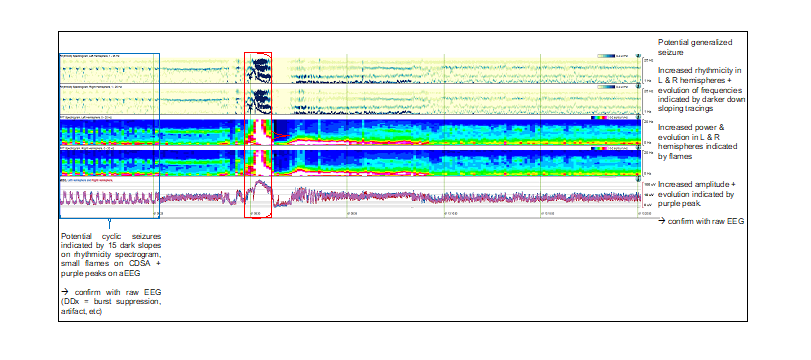The height and width of the screenshot is (360, 811).
Task: Click left rhythmicity spectrogram Hz scale bracket
Action: (x=644, y=70)
